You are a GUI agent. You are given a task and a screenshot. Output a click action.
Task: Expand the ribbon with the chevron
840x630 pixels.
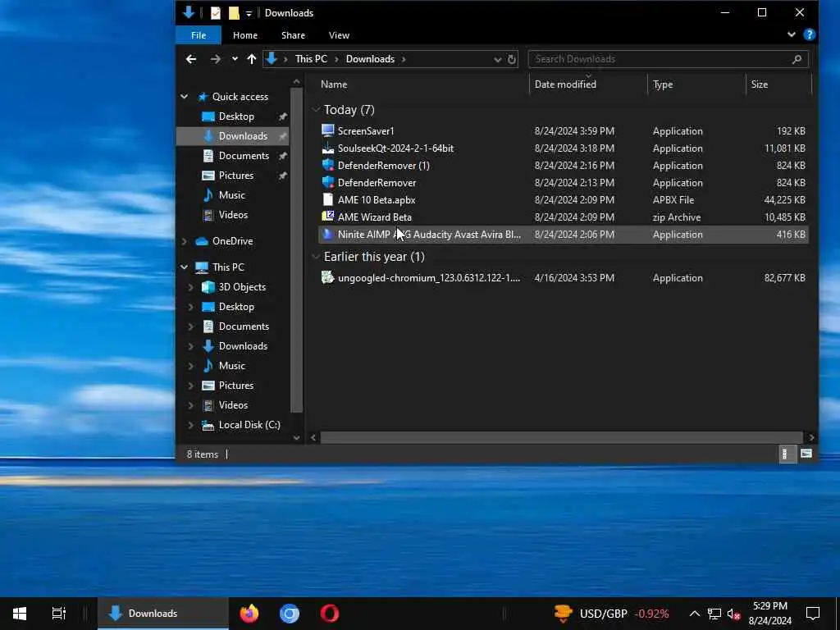(x=791, y=34)
